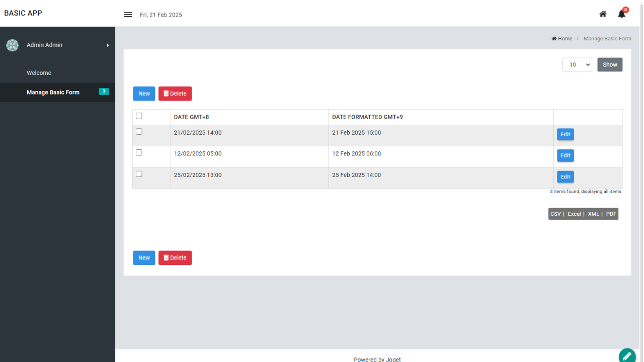This screenshot has width=644, height=362.
Task: Sort by DATE GMT+8 column header
Action: point(191,117)
